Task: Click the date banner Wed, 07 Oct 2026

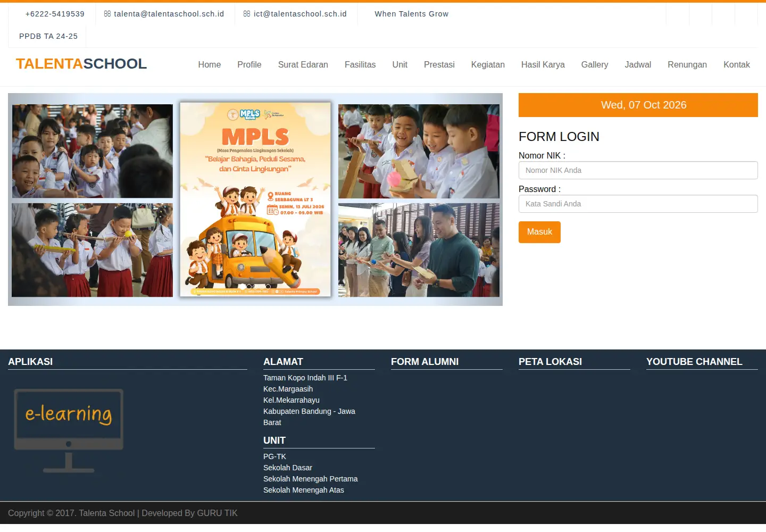Action: pos(638,105)
